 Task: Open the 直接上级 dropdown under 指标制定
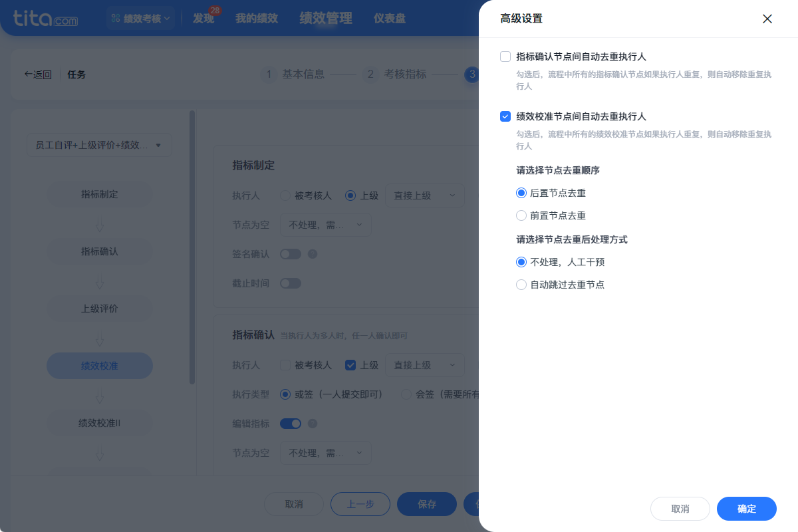point(425,196)
